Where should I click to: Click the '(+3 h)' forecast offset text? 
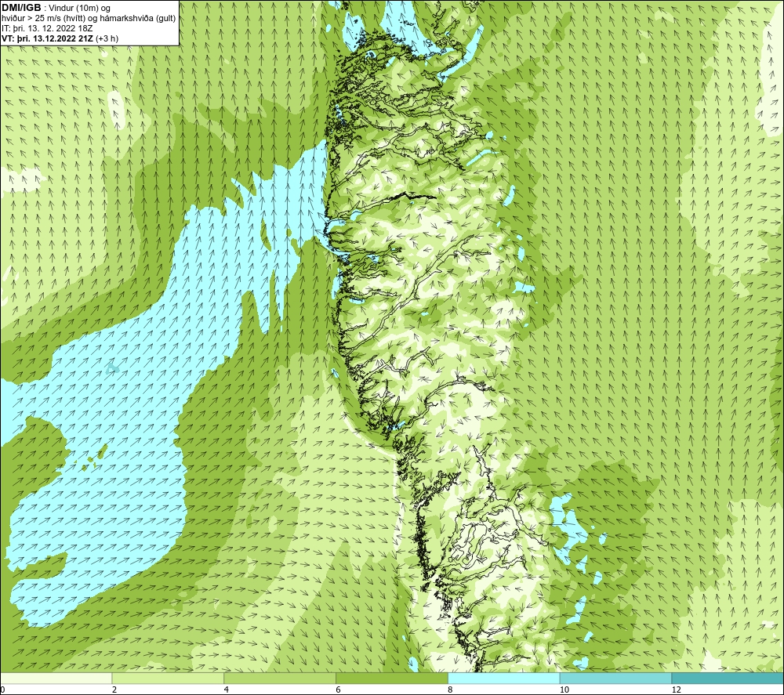pyautogui.click(x=107, y=38)
